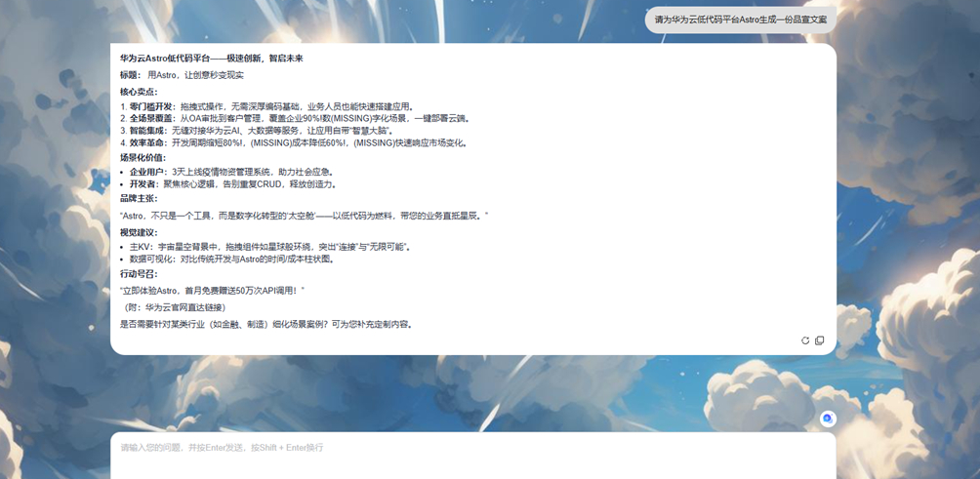This screenshot has width=980, height=479.
Task: Click the '行动号召' heading
Action: click(x=139, y=274)
